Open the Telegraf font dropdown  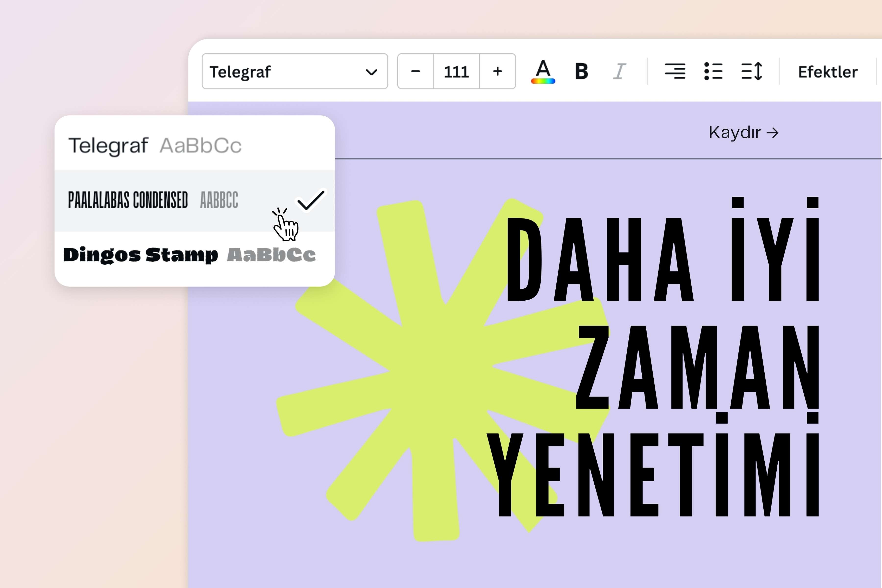[x=295, y=71]
